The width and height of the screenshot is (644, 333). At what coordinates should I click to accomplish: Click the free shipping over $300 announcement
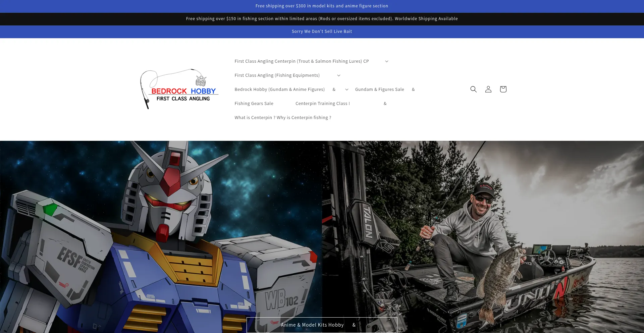pos(322,6)
